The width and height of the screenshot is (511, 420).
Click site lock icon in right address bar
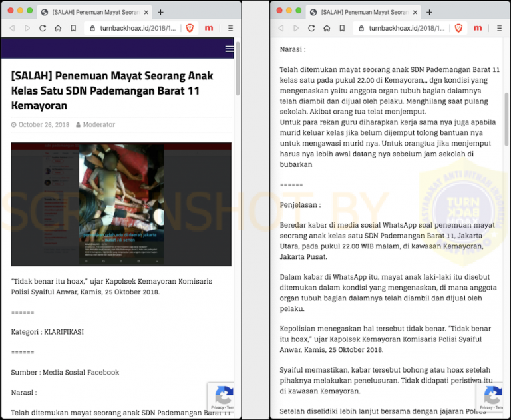pyautogui.click(x=361, y=29)
